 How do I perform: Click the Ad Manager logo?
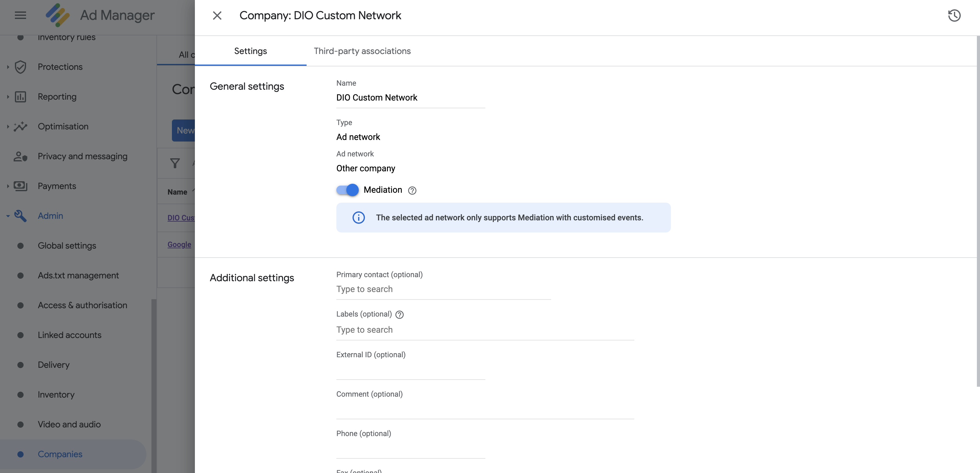coord(58,15)
